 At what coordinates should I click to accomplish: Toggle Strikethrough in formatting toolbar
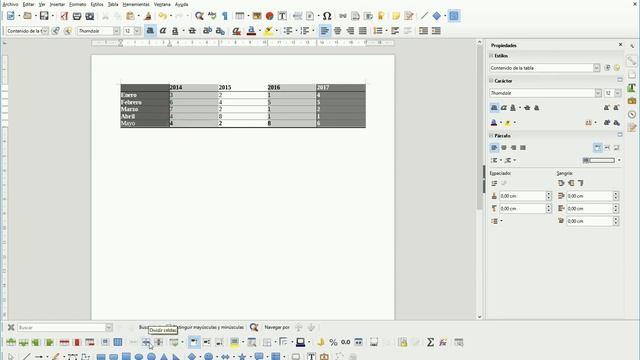(192, 31)
